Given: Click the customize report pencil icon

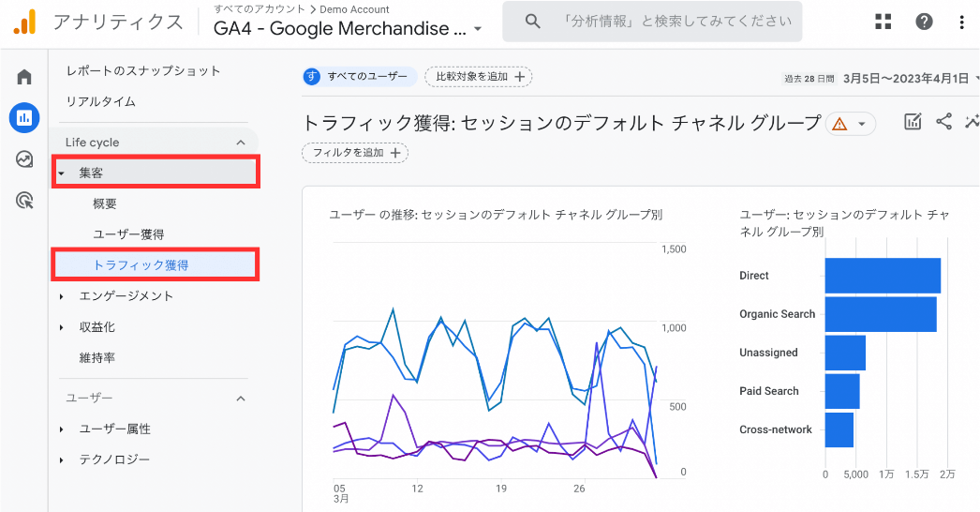Looking at the screenshot, I should tap(913, 121).
